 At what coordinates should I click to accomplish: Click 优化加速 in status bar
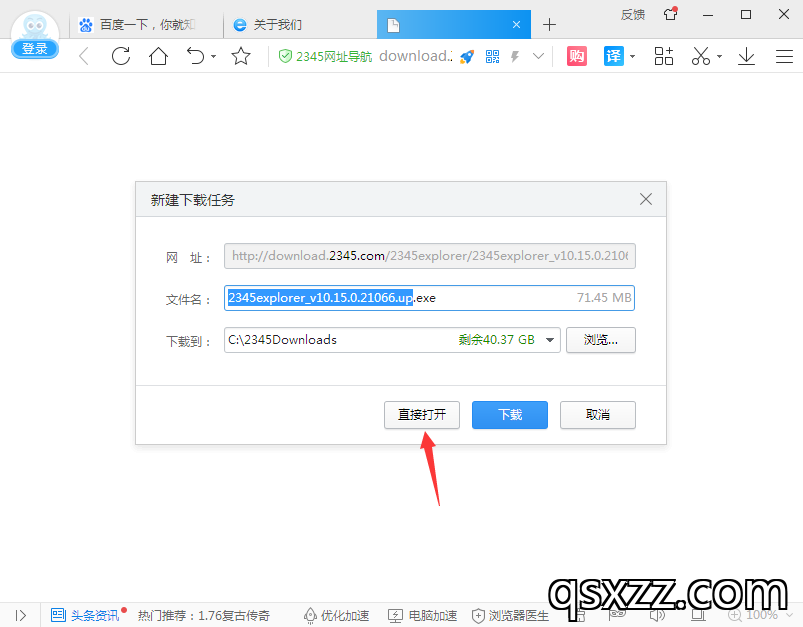point(336,615)
